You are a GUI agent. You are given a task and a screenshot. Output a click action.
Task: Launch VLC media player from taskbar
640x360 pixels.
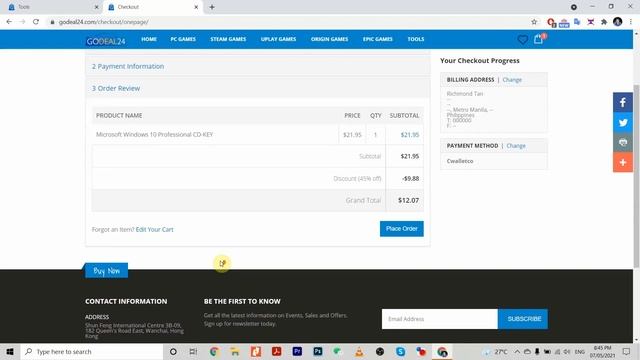point(359,351)
